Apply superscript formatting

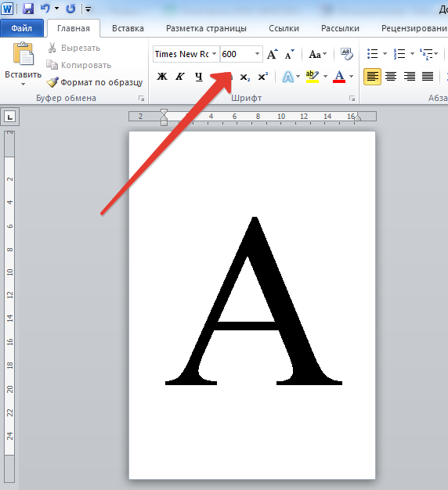tap(263, 77)
